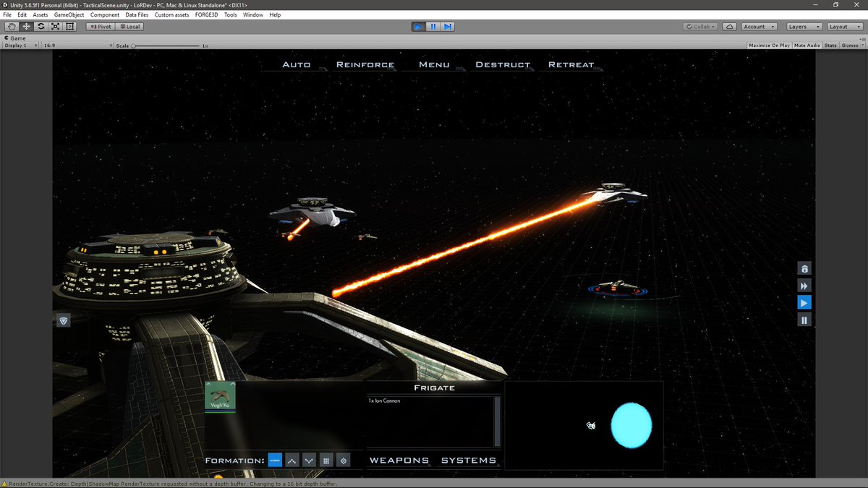Switch to the Systems tab
The width and height of the screenshot is (868, 488).
469,460
